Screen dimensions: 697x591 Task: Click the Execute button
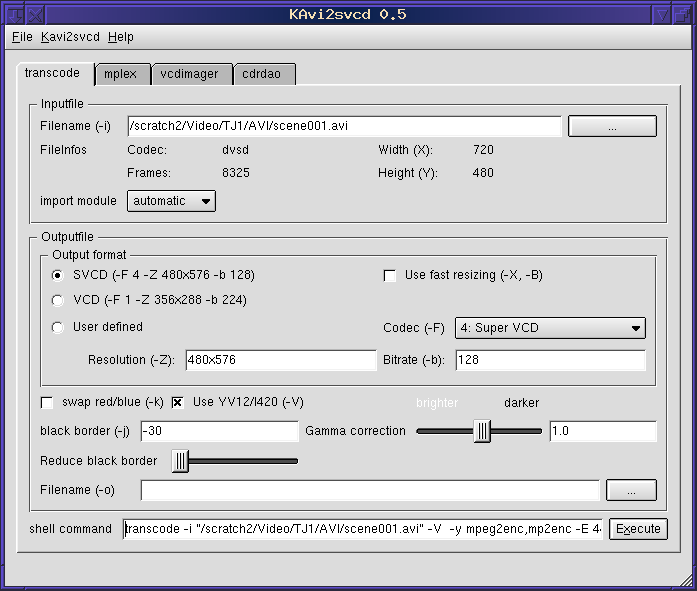coord(638,529)
